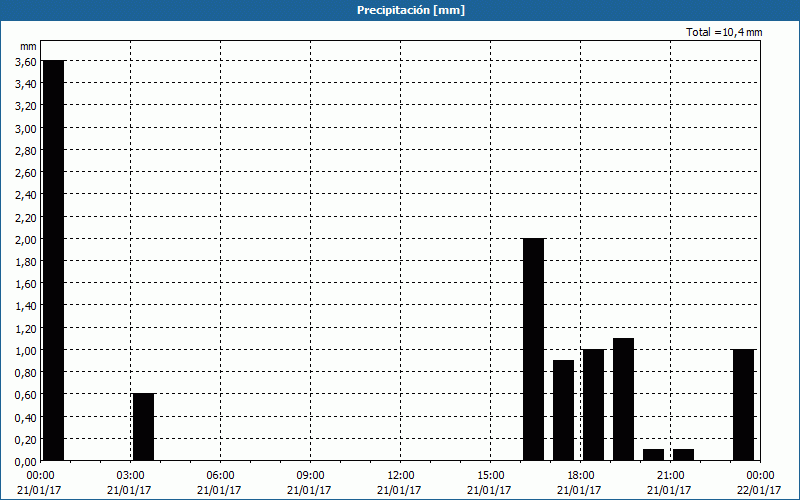The image size is (800, 500).
Task: Pick the 0,90 mm precipitation bar
Action: point(563,410)
